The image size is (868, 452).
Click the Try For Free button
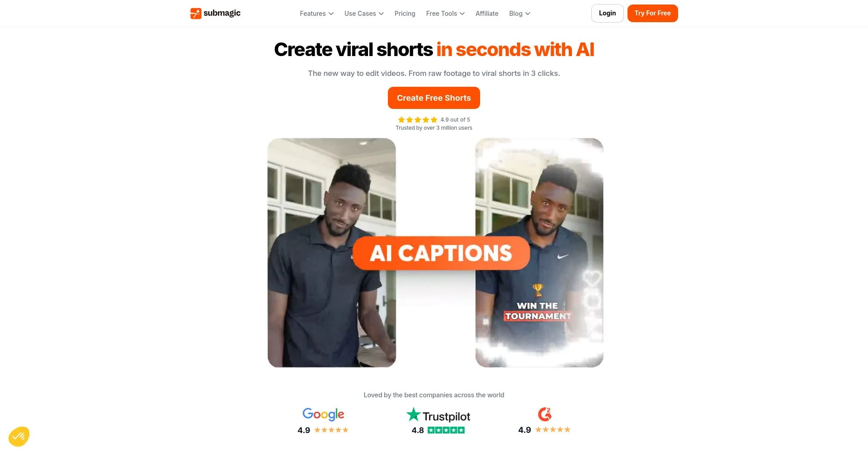(x=652, y=13)
